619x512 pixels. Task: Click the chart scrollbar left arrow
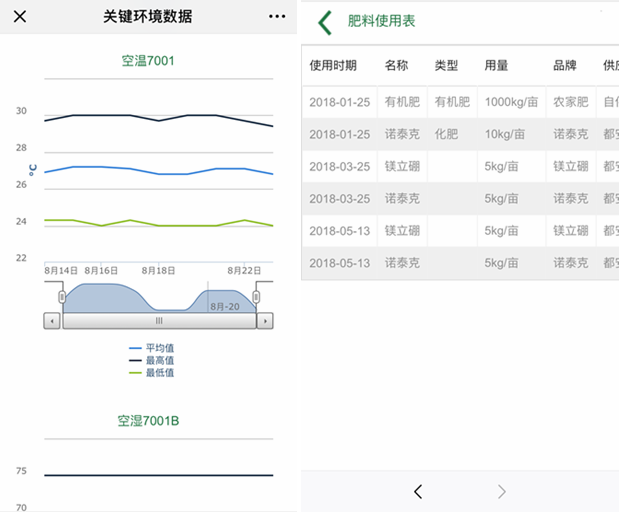tap(52, 321)
